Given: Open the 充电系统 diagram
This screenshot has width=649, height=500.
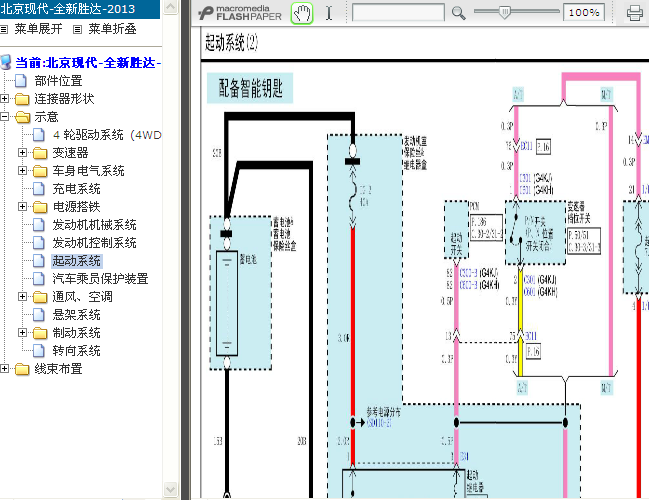Looking at the screenshot, I should pos(77,189).
